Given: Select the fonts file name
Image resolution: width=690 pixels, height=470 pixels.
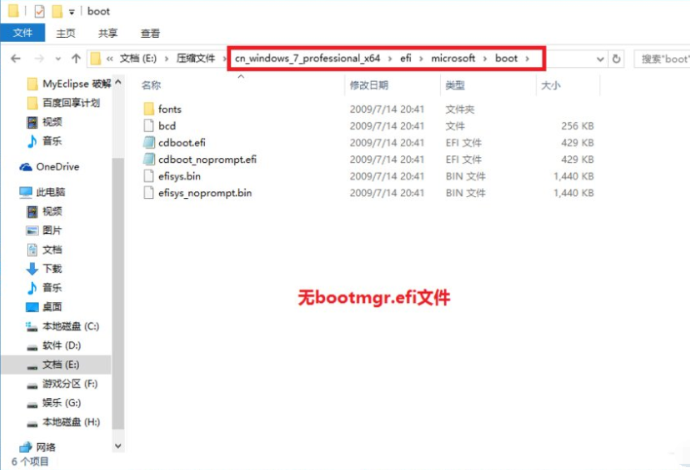Looking at the screenshot, I should point(169,109).
